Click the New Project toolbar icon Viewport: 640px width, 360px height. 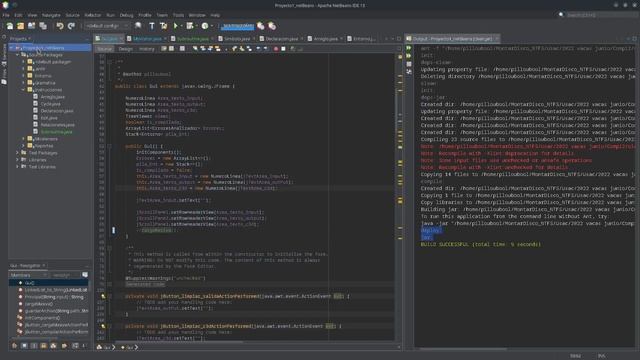point(20,26)
